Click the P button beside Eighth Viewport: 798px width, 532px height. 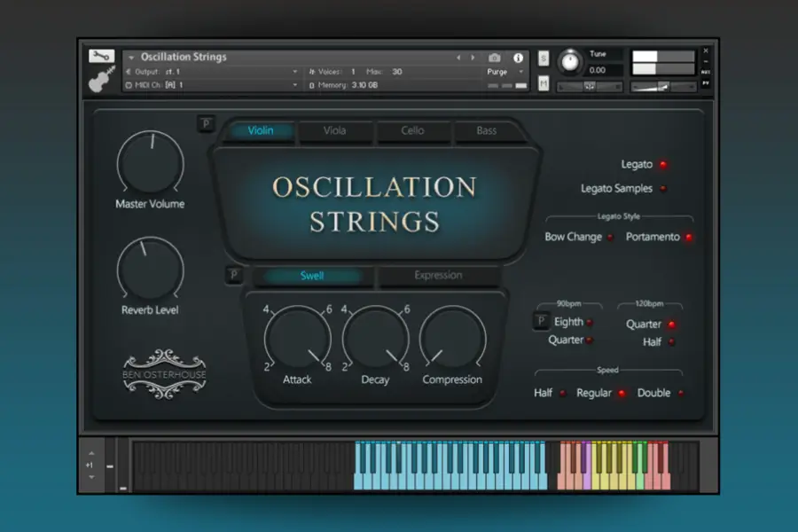541,321
